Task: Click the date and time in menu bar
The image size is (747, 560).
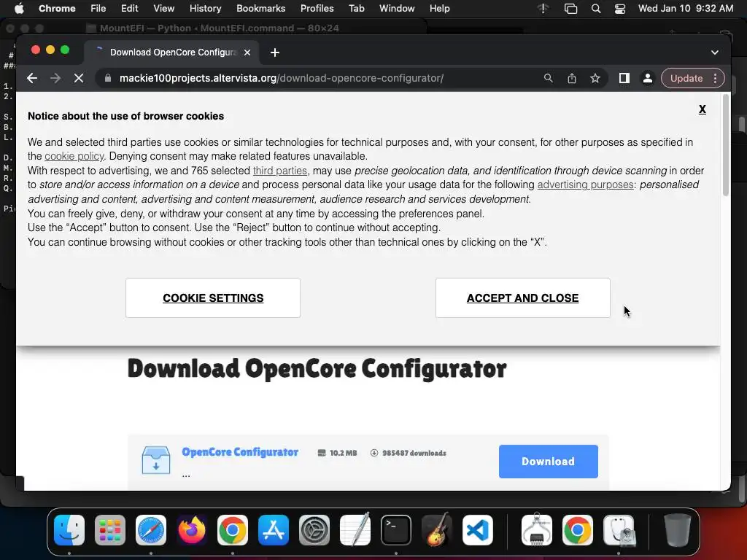Action: coord(686,9)
